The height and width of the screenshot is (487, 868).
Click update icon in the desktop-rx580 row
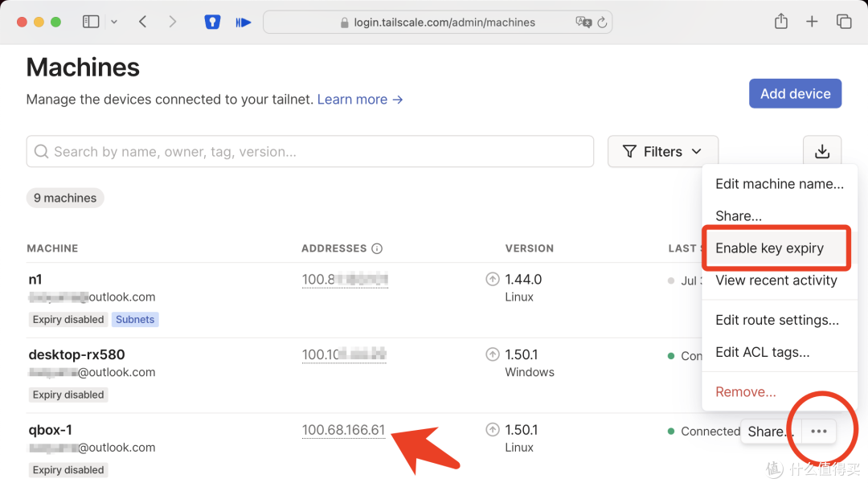(x=493, y=354)
